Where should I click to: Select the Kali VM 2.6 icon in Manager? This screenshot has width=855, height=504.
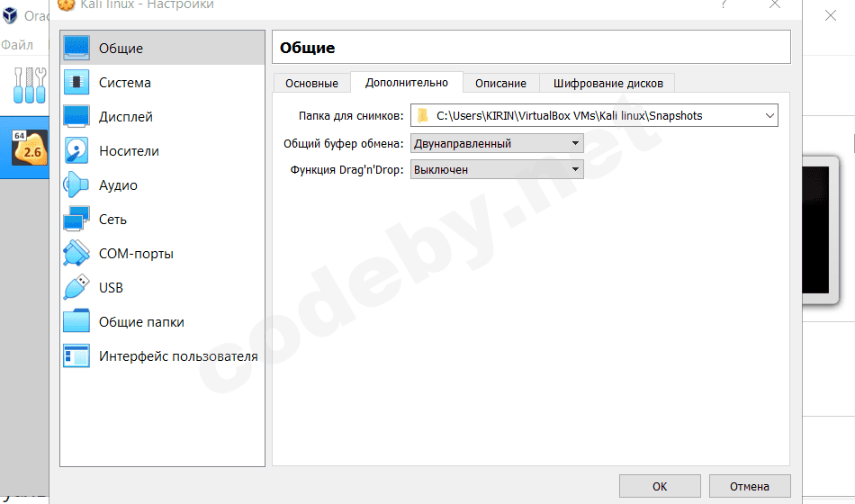(x=30, y=148)
